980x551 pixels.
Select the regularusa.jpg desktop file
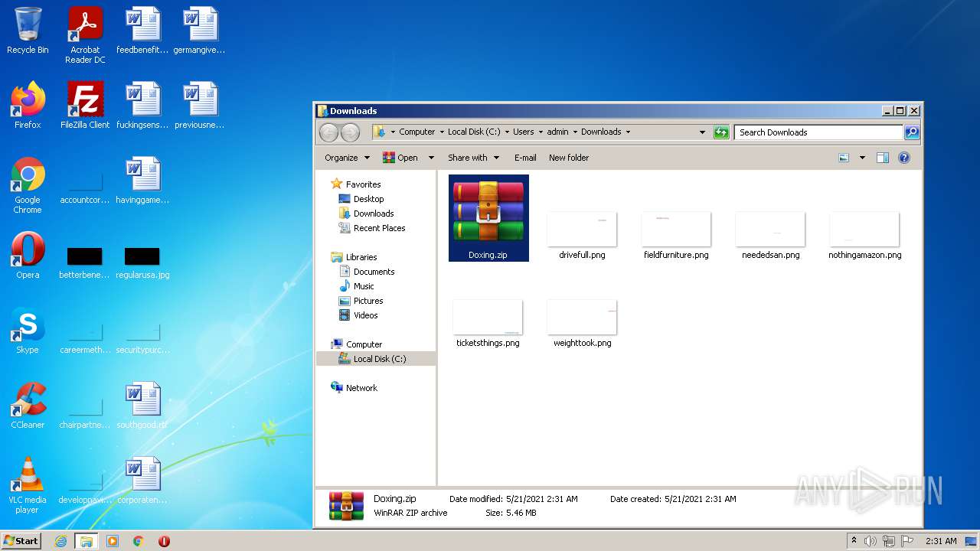click(142, 262)
